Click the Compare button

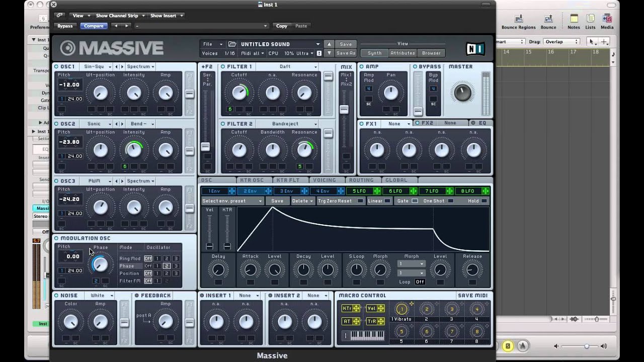[x=94, y=26]
